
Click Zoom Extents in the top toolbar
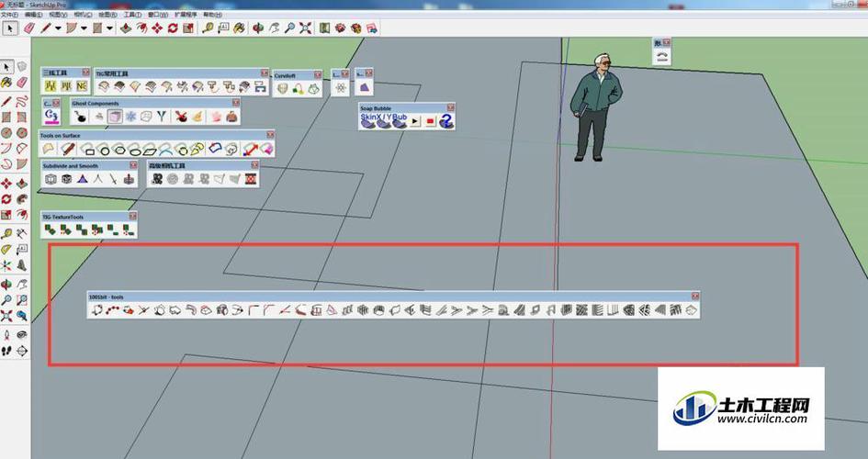306,28
